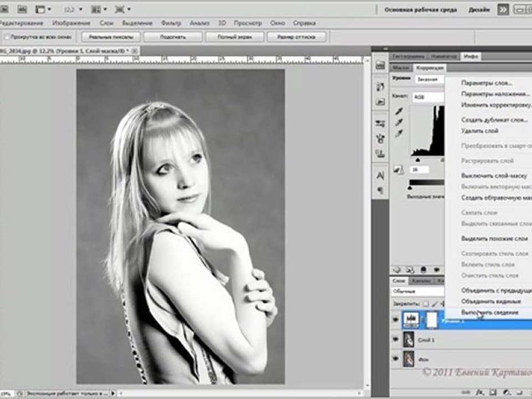This screenshot has height=399, width=532.
Task: Open the histogram icon panel in dock
Action: (380, 65)
